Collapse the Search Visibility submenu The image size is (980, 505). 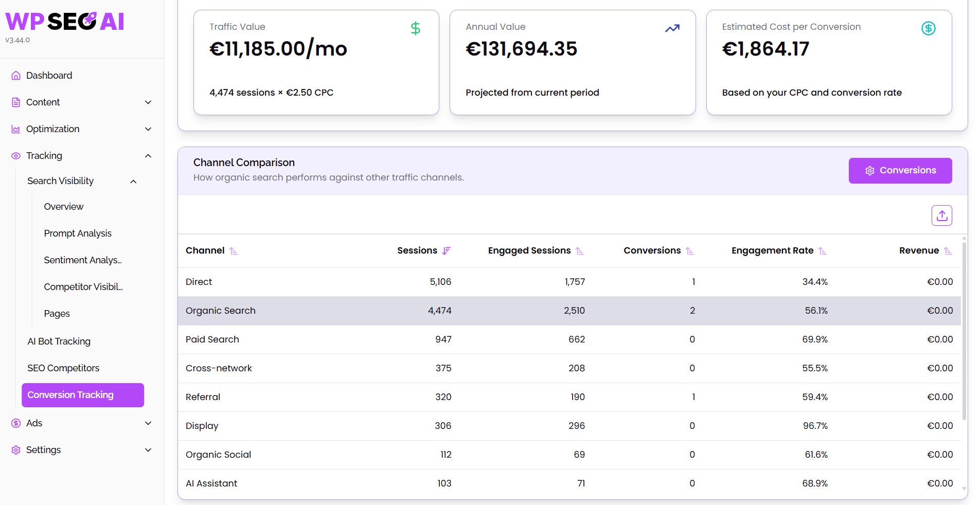(x=133, y=182)
